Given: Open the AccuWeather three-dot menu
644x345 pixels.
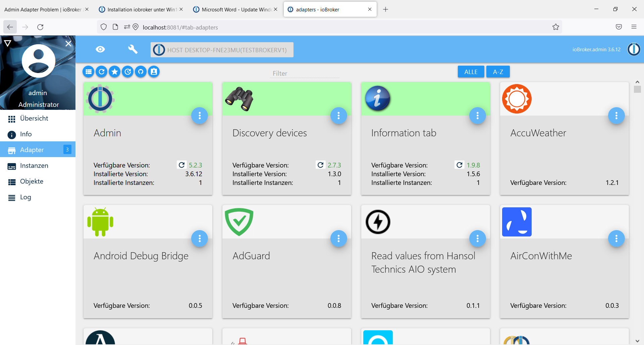Looking at the screenshot, I should click(x=616, y=116).
